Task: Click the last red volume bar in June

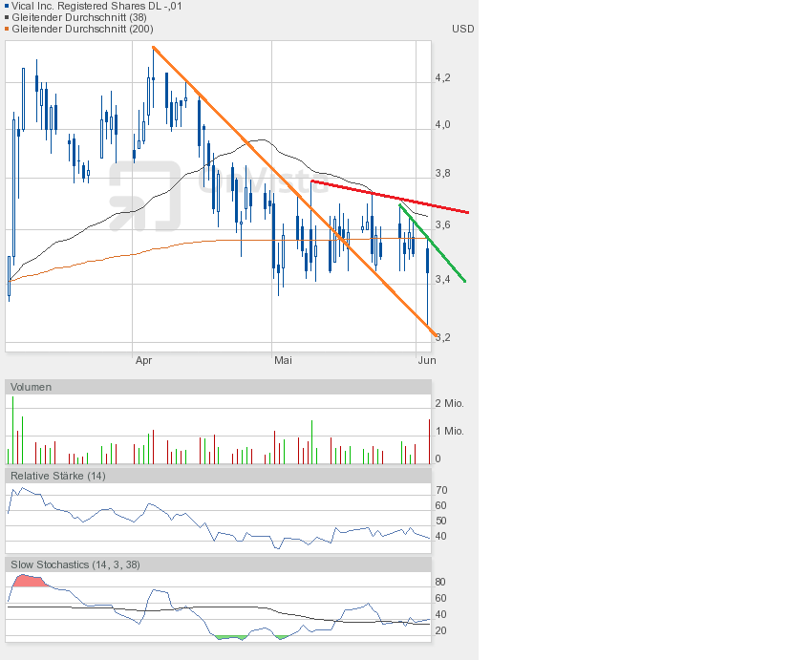Action: pos(429,441)
